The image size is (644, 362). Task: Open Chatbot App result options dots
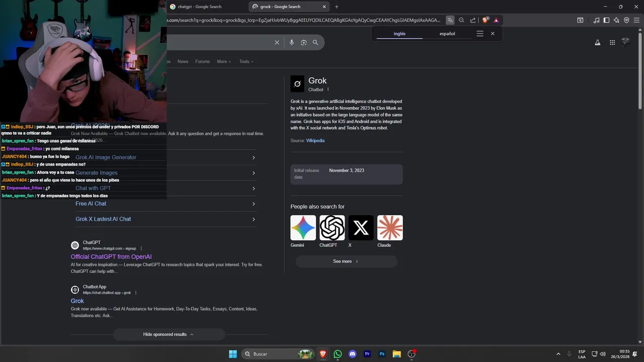[x=136, y=293]
